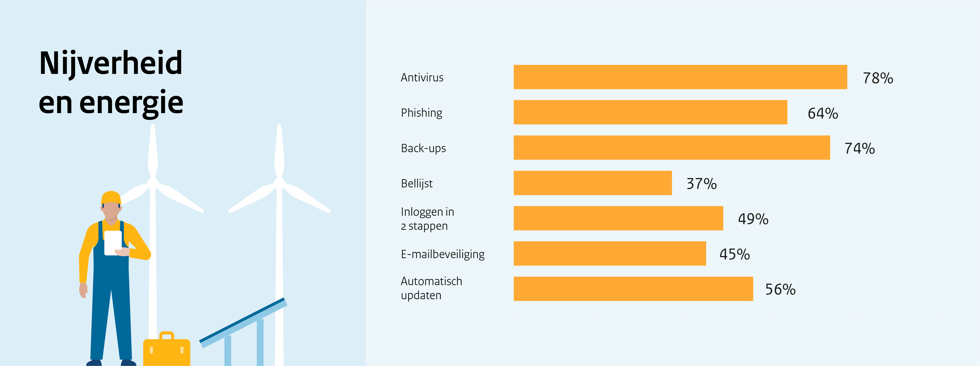This screenshot has width=980, height=366.
Task: Click the right wind turbine
Action: [279, 244]
